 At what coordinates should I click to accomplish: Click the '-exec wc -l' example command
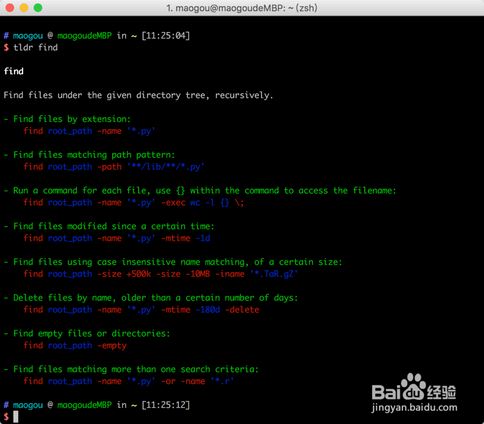coord(134,202)
